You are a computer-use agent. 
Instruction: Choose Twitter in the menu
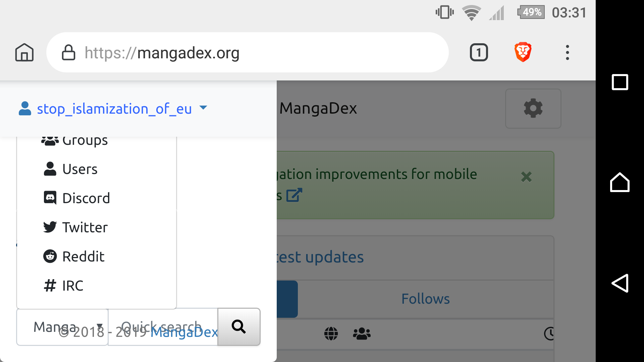click(x=85, y=228)
